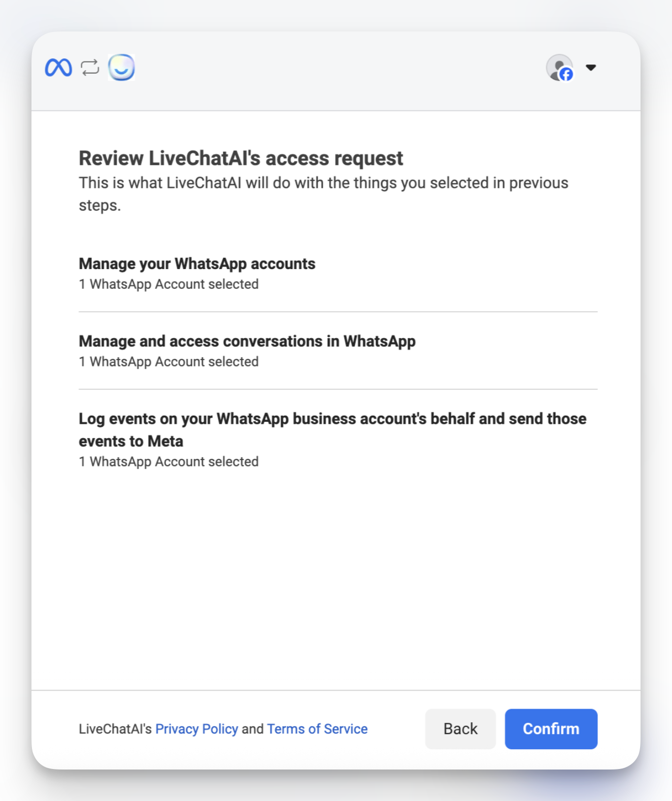Open the account switcher dropdown arrow

click(x=591, y=67)
